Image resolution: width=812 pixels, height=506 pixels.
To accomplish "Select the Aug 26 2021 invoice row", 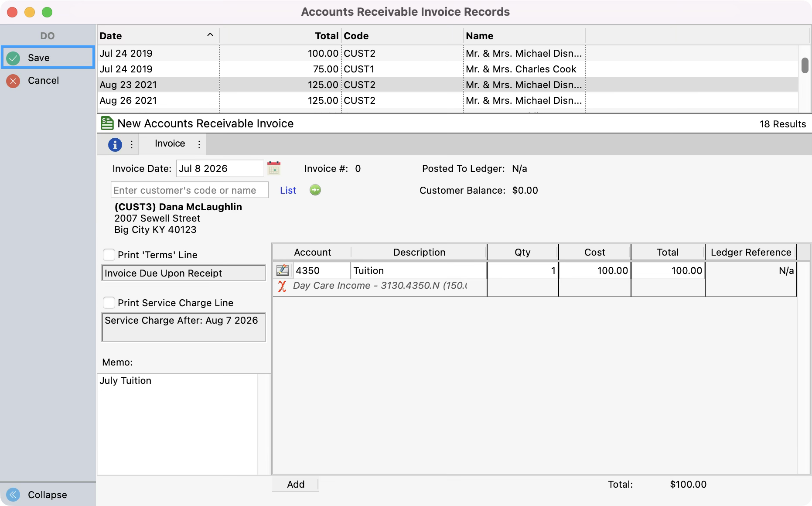I will click(x=447, y=100).
